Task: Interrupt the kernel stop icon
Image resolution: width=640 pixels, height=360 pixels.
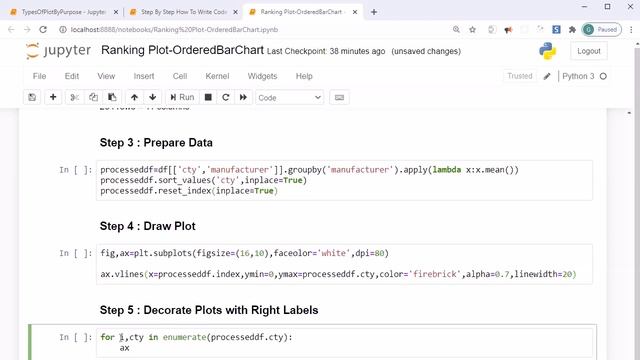Action: [208, 98]
